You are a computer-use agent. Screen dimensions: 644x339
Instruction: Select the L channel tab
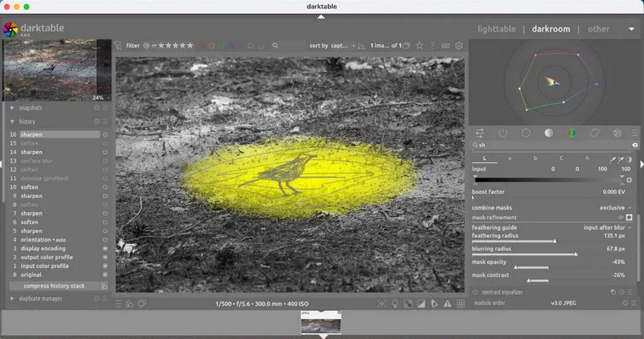point(485,159)
